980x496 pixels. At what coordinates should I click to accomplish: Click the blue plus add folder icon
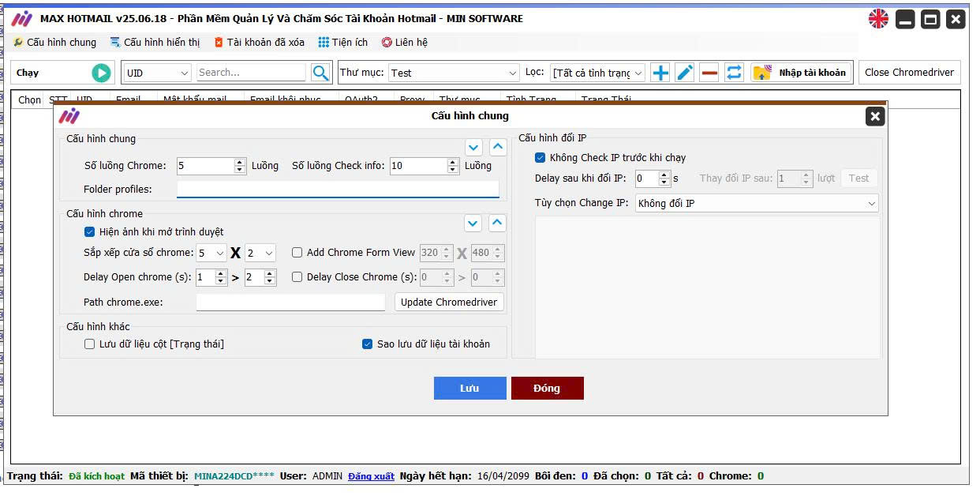[x=660, y=73]
